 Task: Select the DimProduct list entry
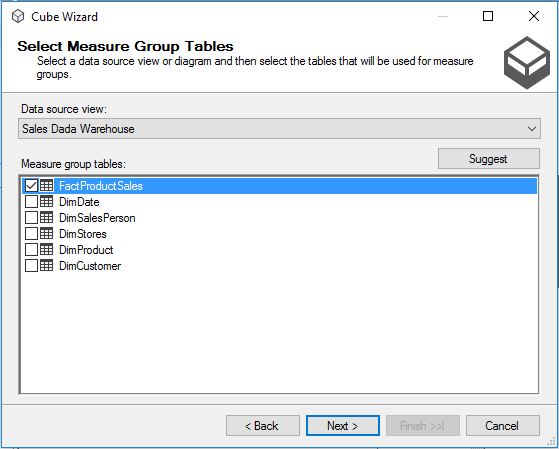(86, 250)
